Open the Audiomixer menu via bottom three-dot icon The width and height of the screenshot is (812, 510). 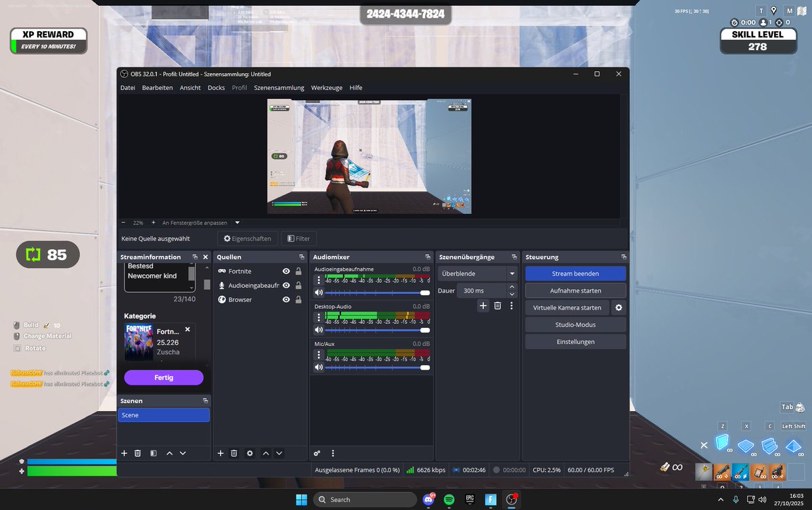[332, 452]
